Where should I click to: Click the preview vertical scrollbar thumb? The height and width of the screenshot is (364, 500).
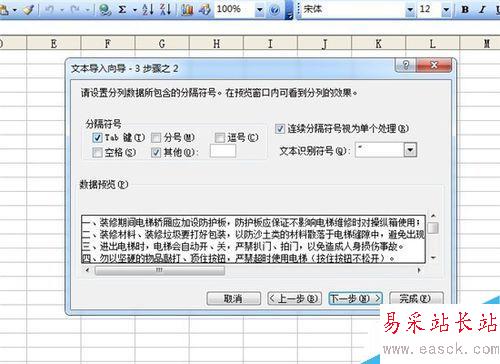click(433, 228)
